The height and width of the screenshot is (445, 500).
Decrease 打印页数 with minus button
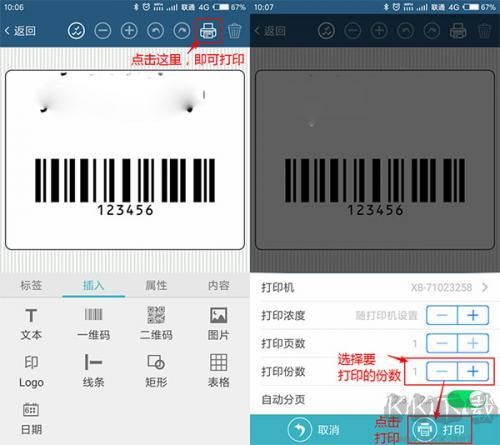(442, 343)
